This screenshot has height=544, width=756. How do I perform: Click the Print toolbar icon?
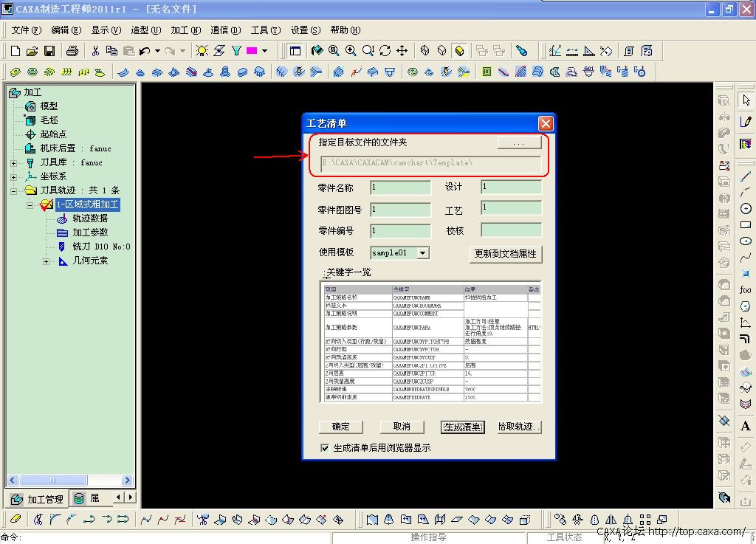coord(72,51)
